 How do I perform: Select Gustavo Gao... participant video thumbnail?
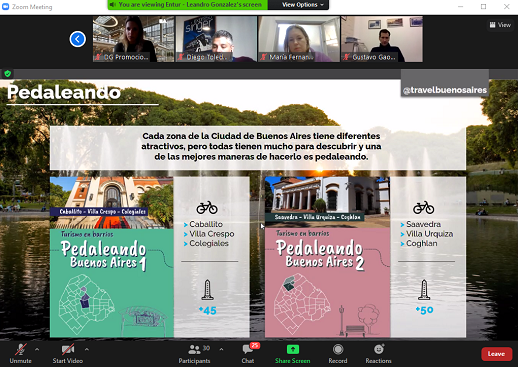[382, 39]
